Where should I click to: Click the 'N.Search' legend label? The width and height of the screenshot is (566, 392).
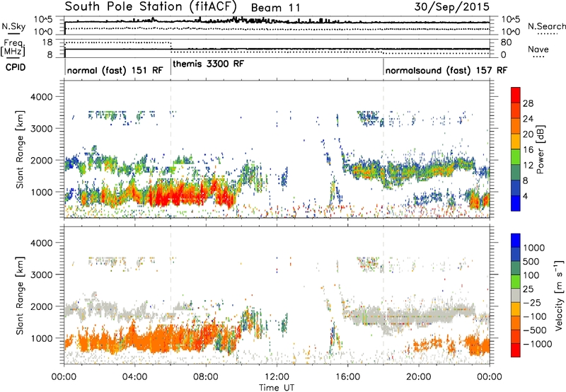[546, 26]
